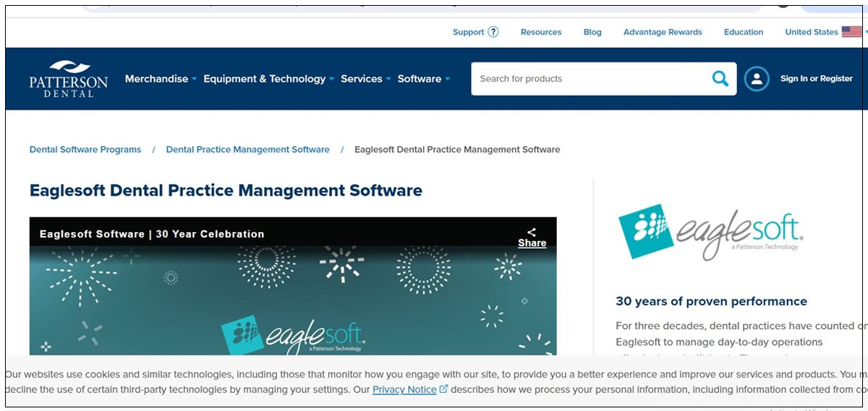Click the Support question mark icon
The width and height of the screenshot is (868, 411).
tap(493, 32)
